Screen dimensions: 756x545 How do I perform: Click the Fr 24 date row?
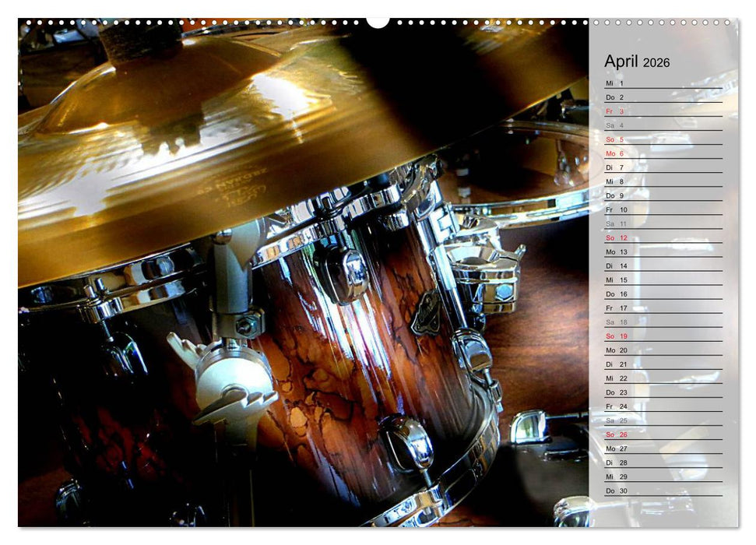click(x=616, y=406)
